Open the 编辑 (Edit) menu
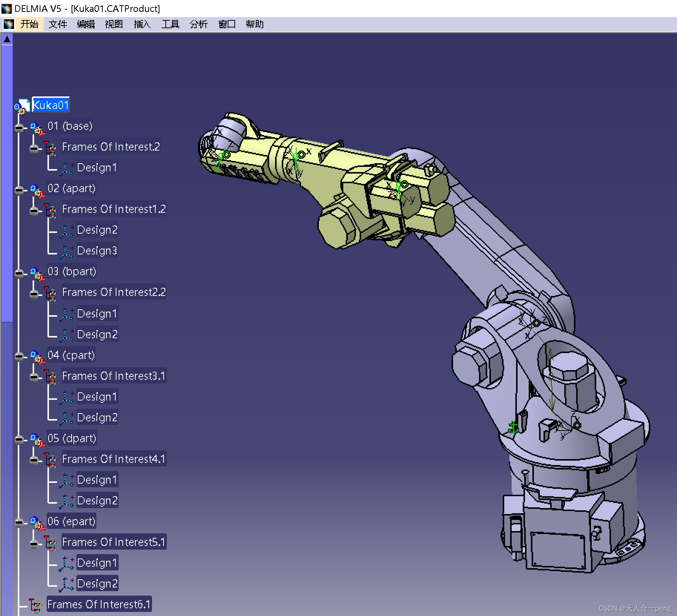The height and width of the screenshot is (616, 677). (x=86, y=24)
